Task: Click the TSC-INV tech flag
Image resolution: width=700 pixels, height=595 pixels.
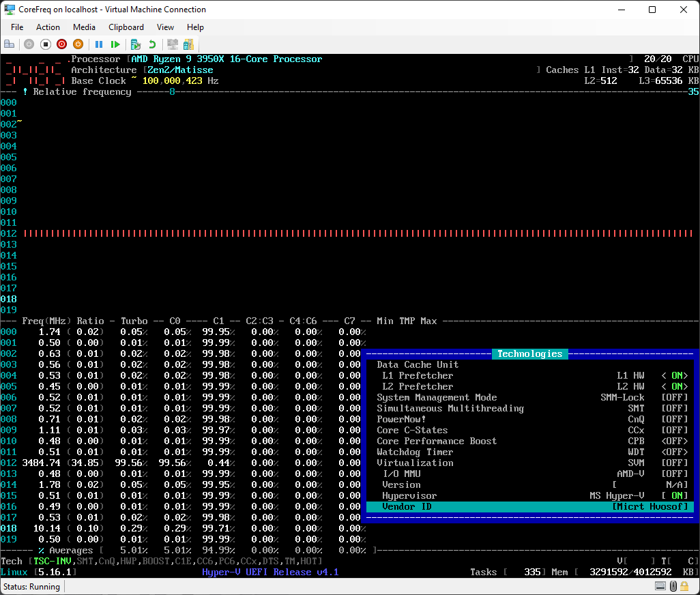Action: (53, 561)
